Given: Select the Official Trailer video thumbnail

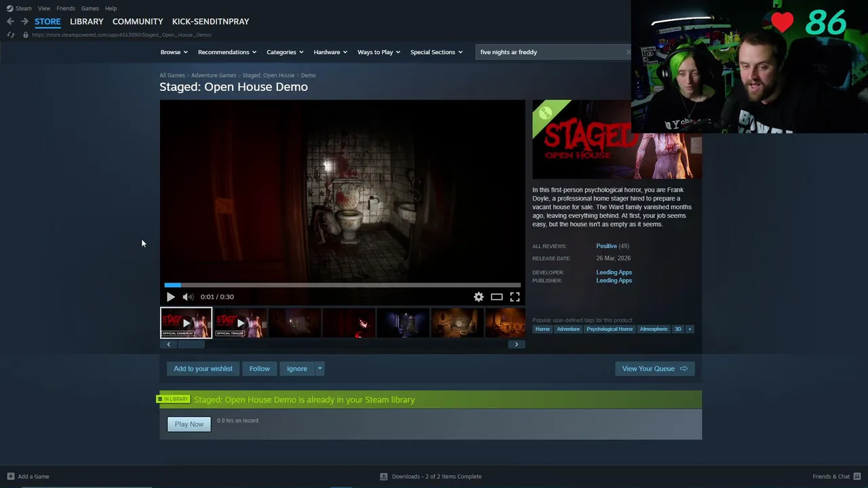Looking at the screenshot, I should point(241,323).
